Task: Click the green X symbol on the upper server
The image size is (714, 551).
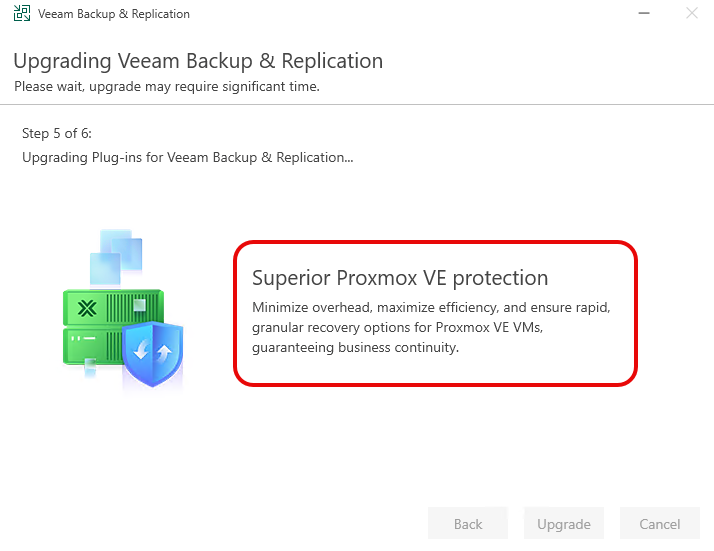Action: [x=87, y=308]
